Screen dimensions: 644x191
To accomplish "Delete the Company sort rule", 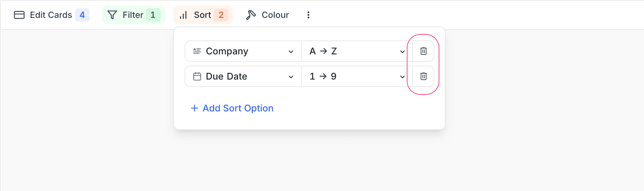I will [423, 51].
